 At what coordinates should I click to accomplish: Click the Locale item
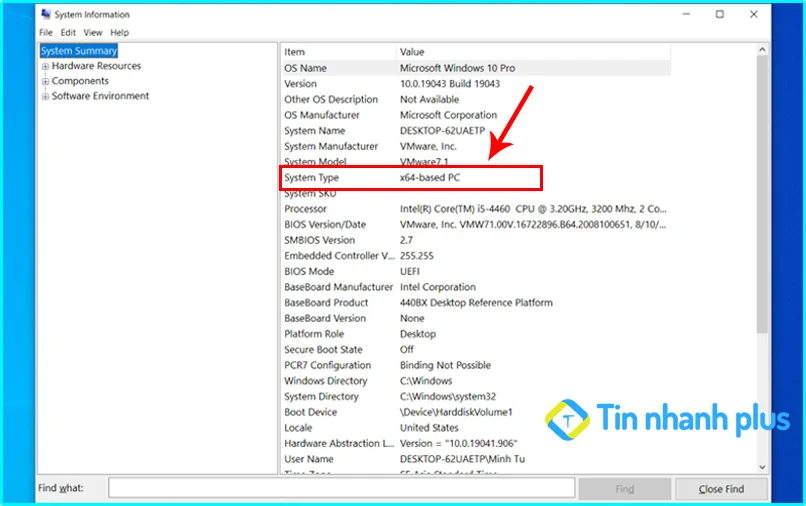(298, 428)
